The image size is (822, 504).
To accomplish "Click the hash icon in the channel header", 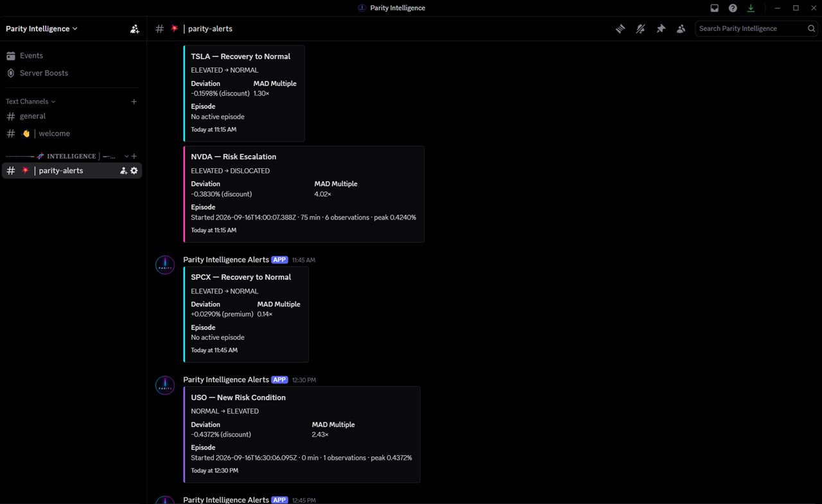I will [x=160, y=29].
